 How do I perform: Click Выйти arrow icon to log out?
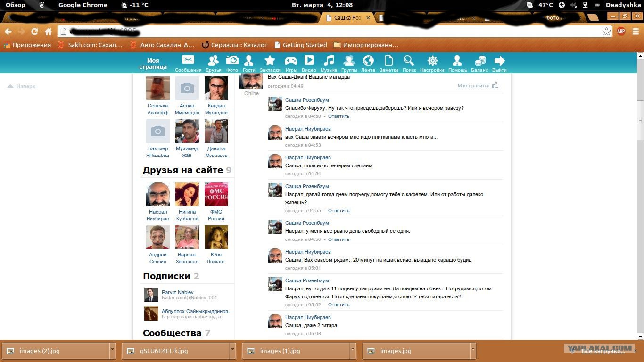click(x=499, y=60)
